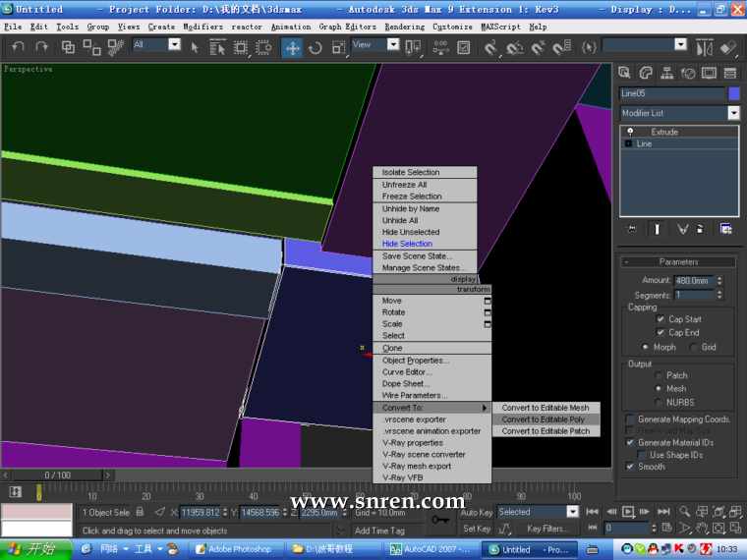747x560 pixels.
Task: Open the Rendering menu
Action: coord(404,27)
